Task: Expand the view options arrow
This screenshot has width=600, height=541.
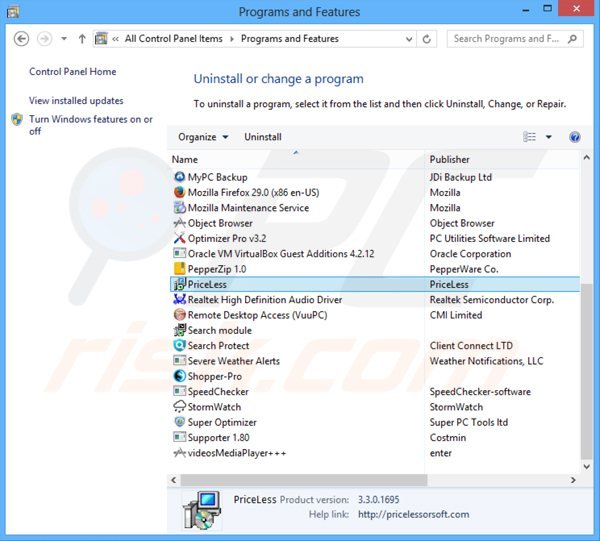Action: coord(548,137)
